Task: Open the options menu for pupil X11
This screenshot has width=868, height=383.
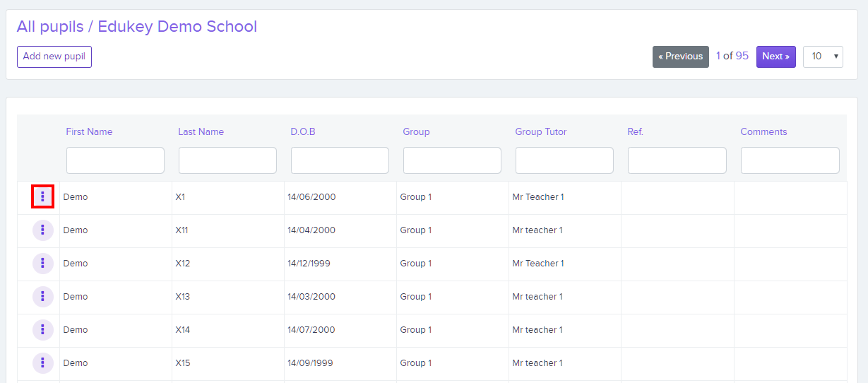Action: (x=43, y=230)
